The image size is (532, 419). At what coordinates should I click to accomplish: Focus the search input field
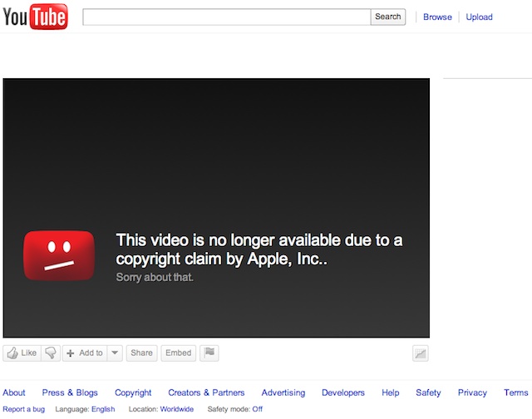[227, 17]
